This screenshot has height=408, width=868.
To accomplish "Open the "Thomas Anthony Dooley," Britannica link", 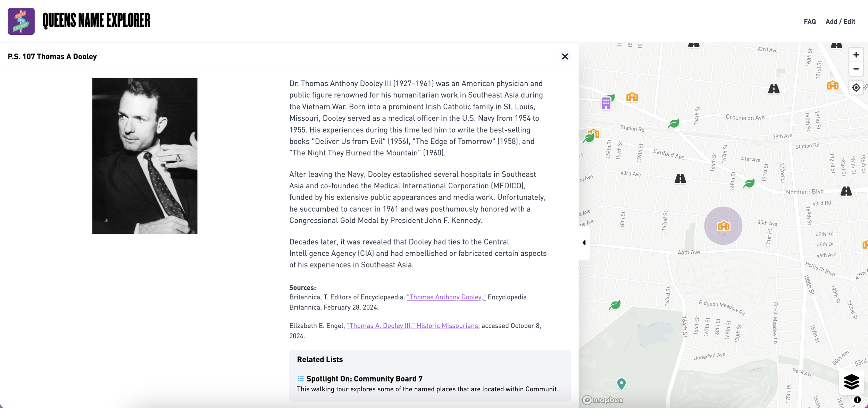I will click(446, 297).
